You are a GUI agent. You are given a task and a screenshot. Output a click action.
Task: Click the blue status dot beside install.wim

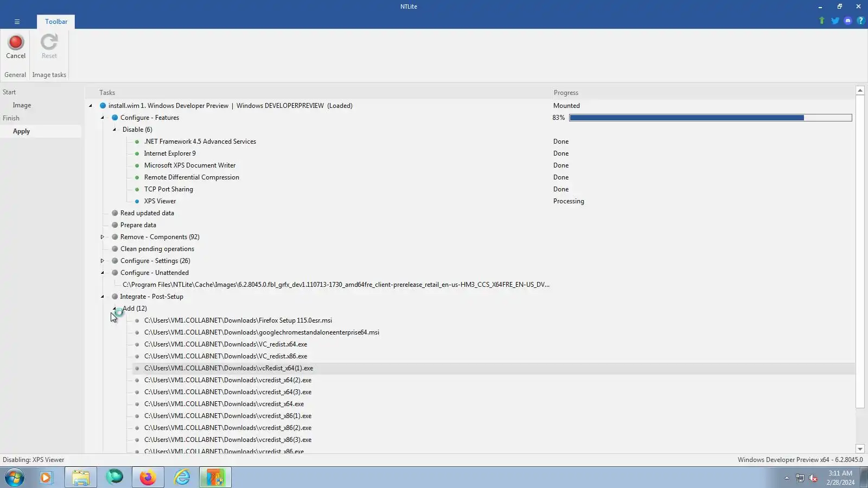pyautogui.click(x=103, y=106)
